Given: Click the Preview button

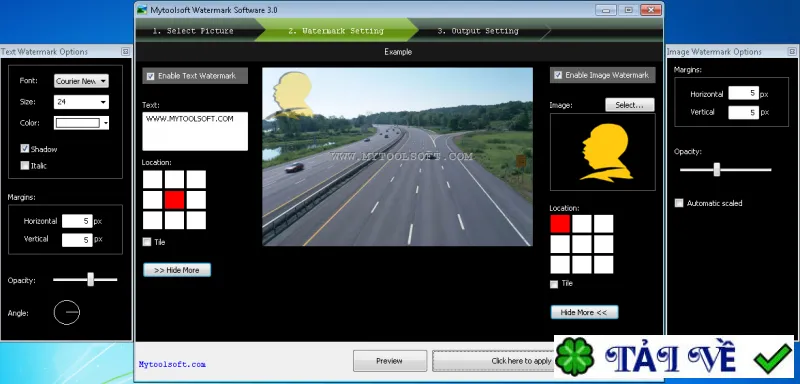Looking at the screenshot, I should 390,361.
